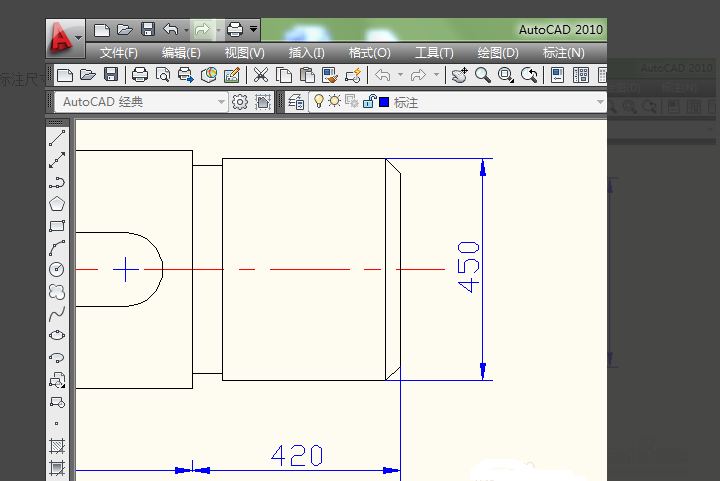Click the Copy icon
The image size is (720, 481).
tap(284, 75)
